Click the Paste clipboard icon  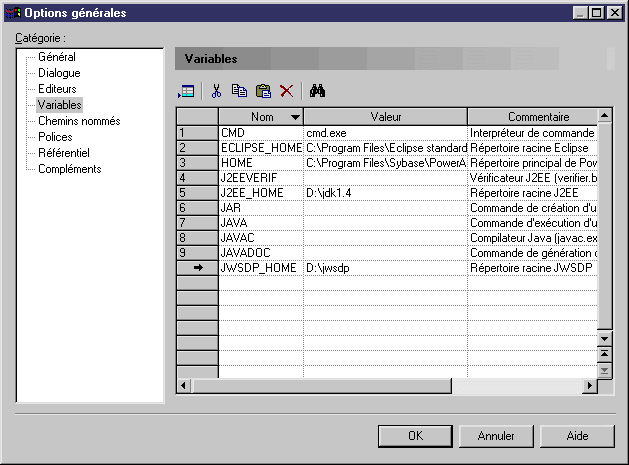pyautogui.click(x=263, y=91)
